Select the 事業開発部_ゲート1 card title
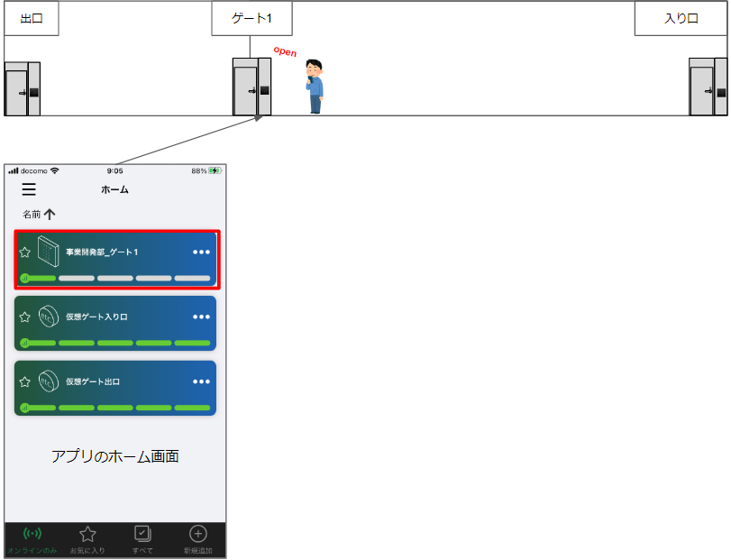This screenshot has height=560, width=731. (x=102, y=252)
